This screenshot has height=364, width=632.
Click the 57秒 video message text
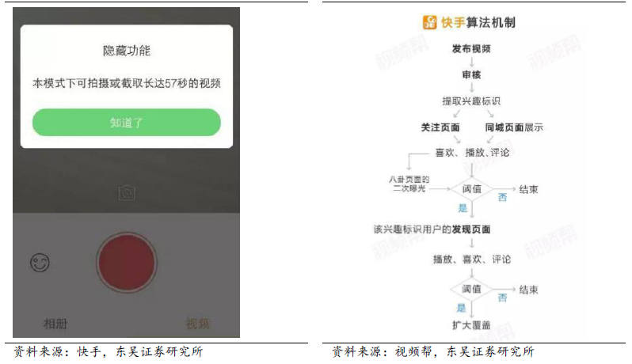[127, 83]
